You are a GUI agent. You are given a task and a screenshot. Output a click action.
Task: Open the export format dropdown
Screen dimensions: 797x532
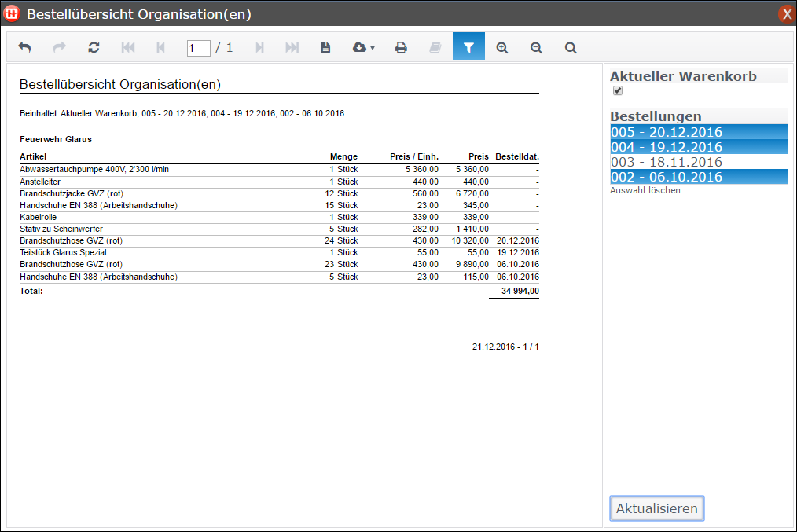pyautogui.click(x=363, y=47)
